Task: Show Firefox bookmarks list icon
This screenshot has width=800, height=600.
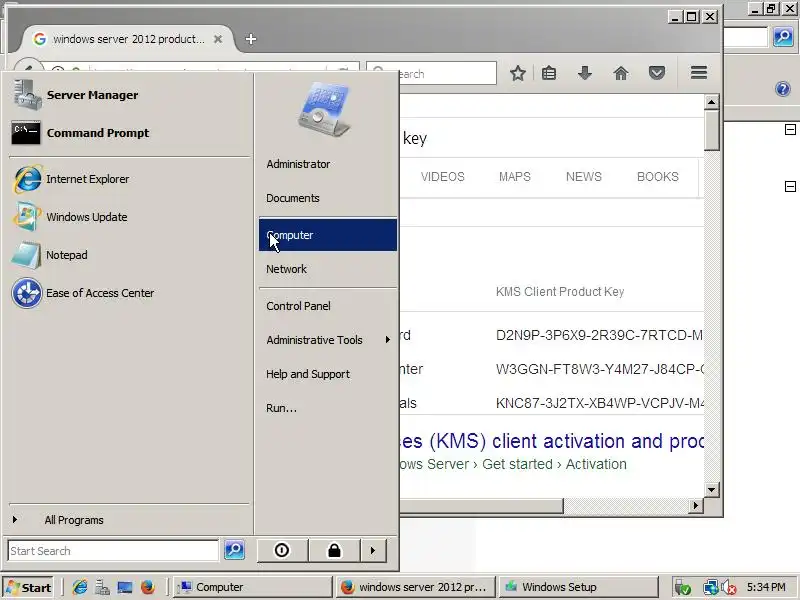Action: coord(549,73)
